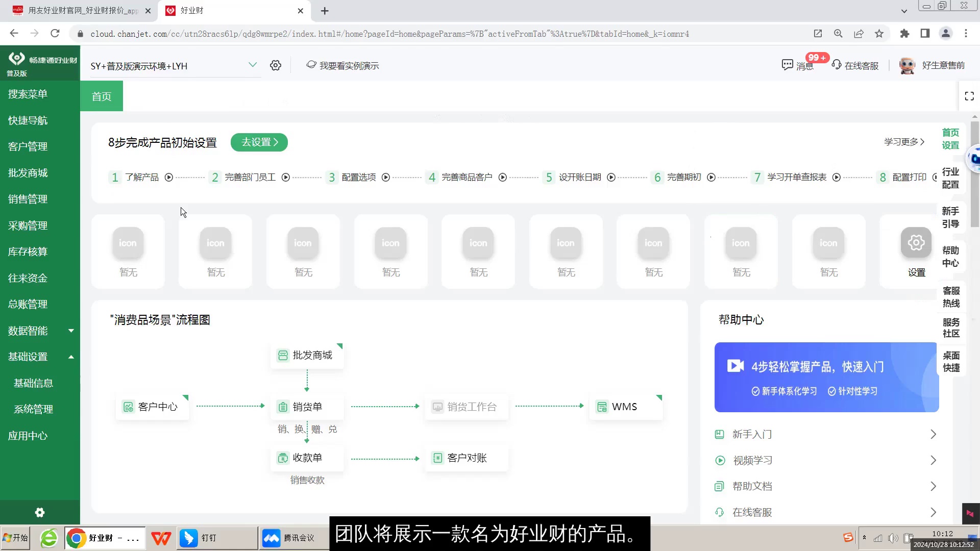Open settings gear beside environment selector

[x=276, y=65]
